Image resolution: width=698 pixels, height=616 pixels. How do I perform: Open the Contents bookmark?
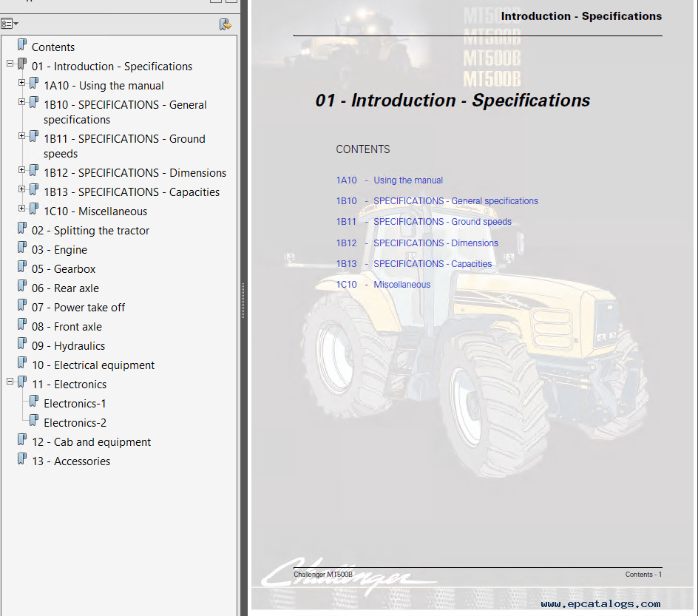pyautogui.click(x=53, y=47)
